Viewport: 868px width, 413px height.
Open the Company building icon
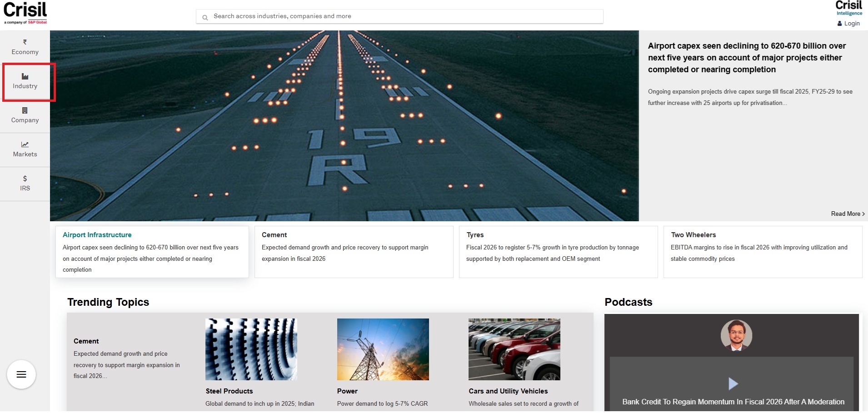point(25,110)
